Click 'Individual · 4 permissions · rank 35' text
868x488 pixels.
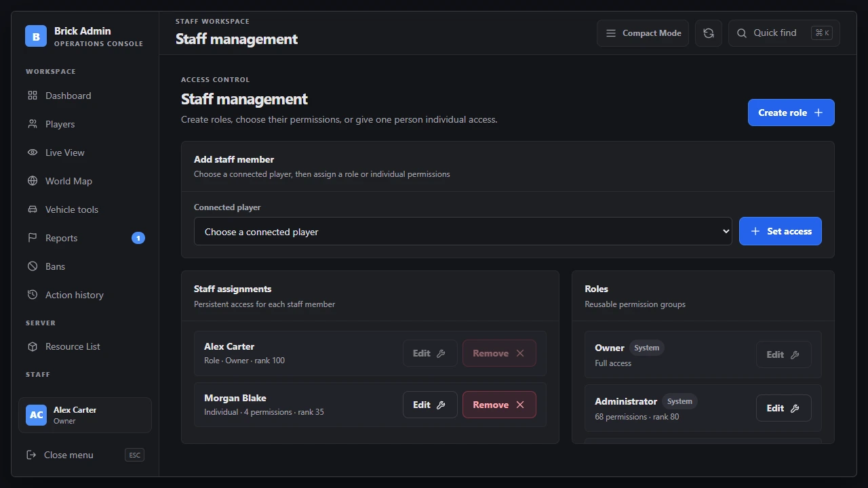[264, 412]
